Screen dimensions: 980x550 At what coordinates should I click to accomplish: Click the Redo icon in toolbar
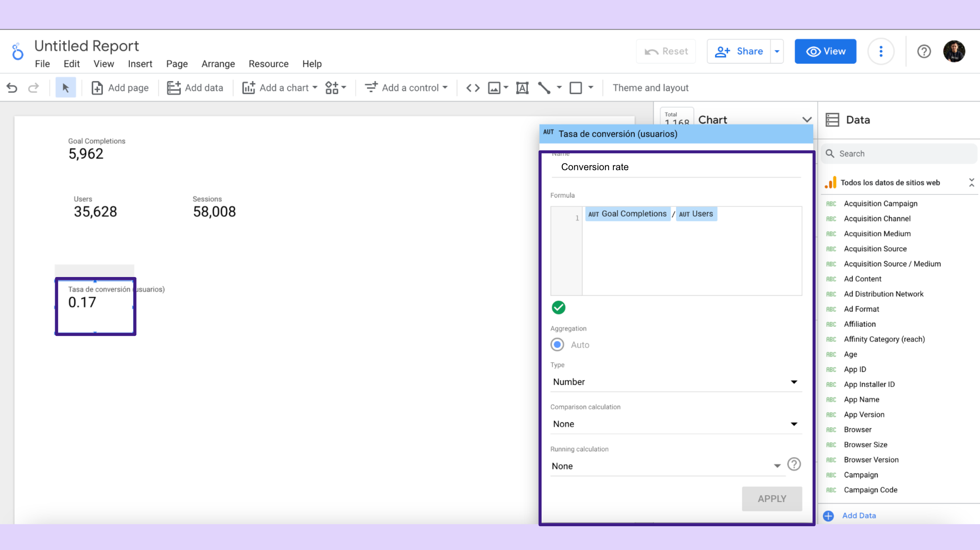(33, 87)
